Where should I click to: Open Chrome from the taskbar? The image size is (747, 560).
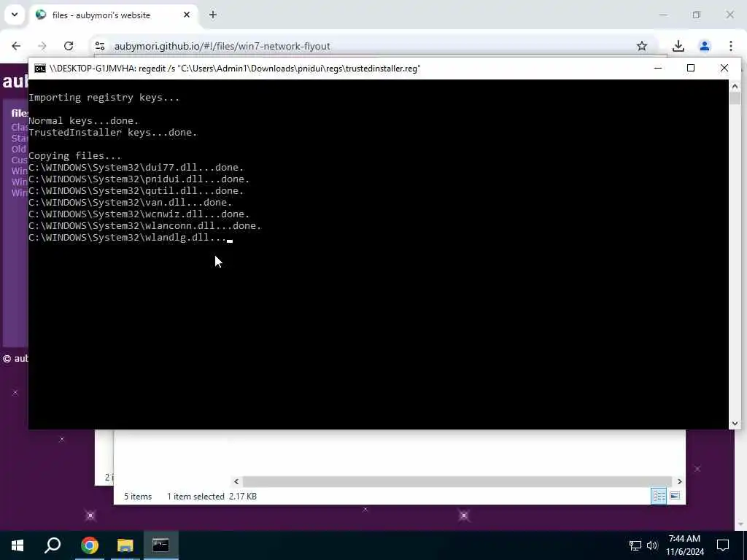[x=89, y=545]
